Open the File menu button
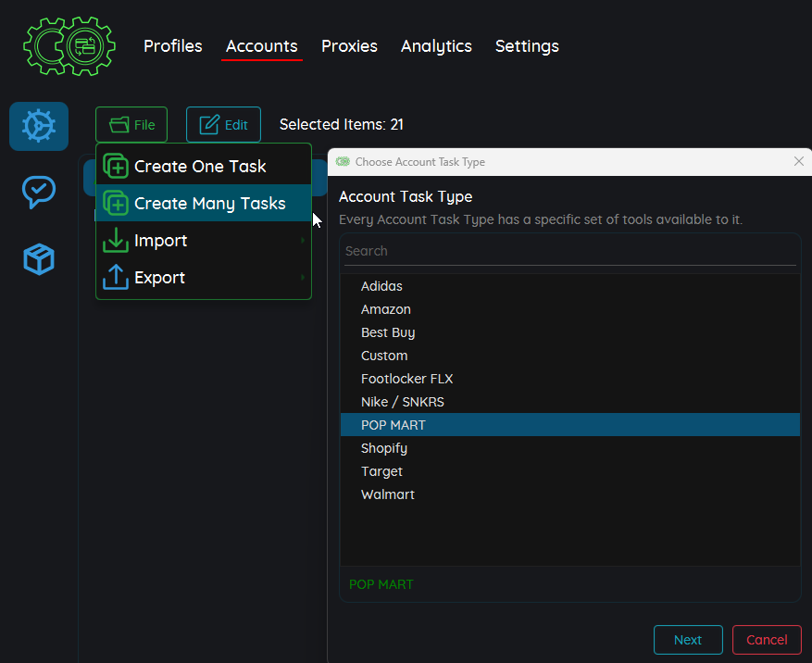This screenshot has height=663, width=812. coord(131,125)
